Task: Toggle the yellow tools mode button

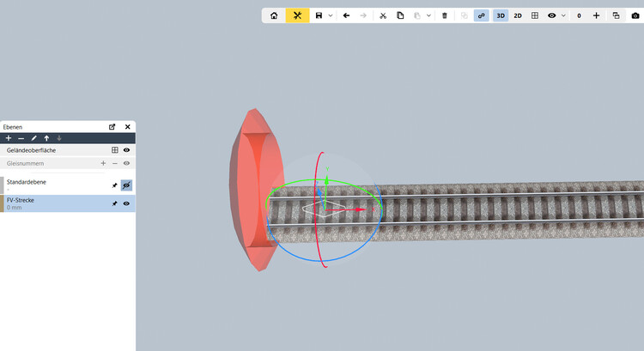Action: point(297,15)
